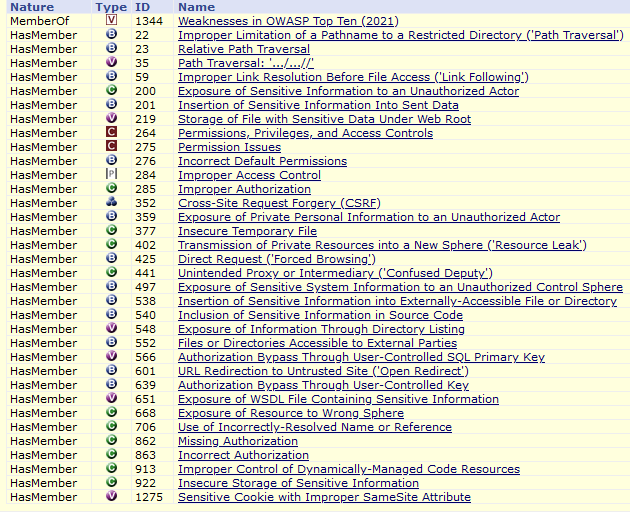630x512 pixels.
Task: Click the Base type icon for ID 201
Action: pyautogui.click(x=111, y=104)
